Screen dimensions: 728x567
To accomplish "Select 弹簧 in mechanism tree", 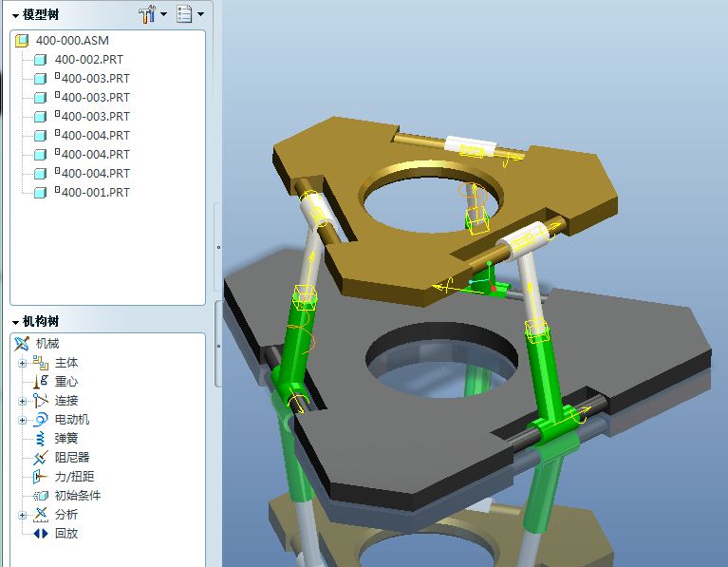I will click(x=66, y=439).
